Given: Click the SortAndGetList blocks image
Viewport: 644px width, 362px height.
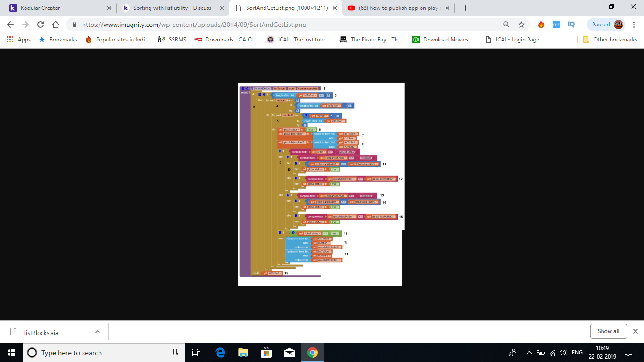Looking at the screenshot, I should (321, 184).
